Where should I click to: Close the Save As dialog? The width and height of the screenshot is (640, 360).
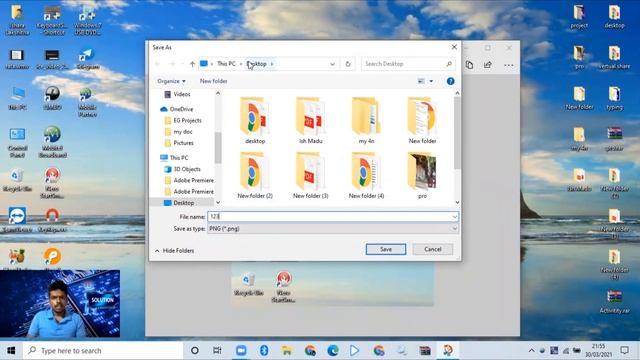point(454,47)
